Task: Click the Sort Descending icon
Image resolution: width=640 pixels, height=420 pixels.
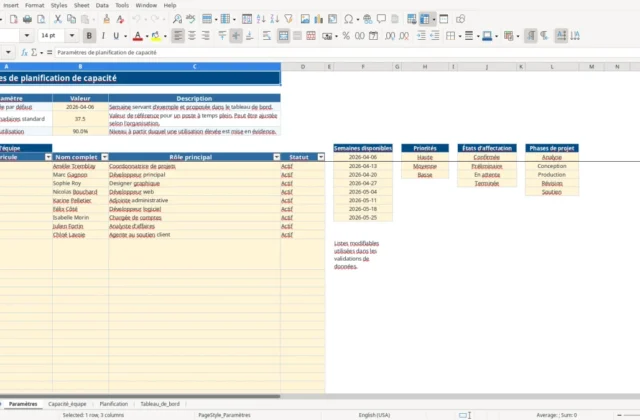Action: pos(275,19)
